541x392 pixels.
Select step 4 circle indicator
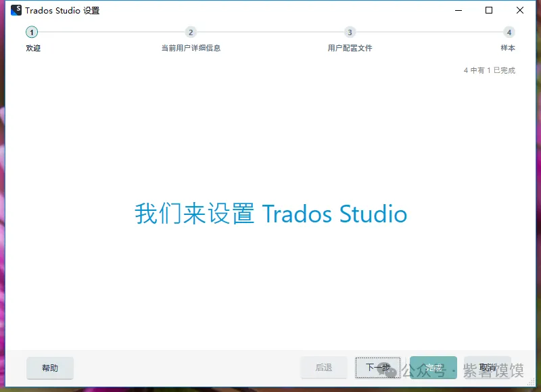[509, 32]
